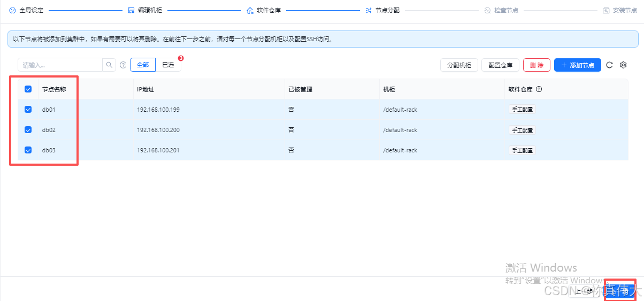Screen dimensions: 644x301
Task: Focus the 请输入 search input field
Action: pos(60,65)
